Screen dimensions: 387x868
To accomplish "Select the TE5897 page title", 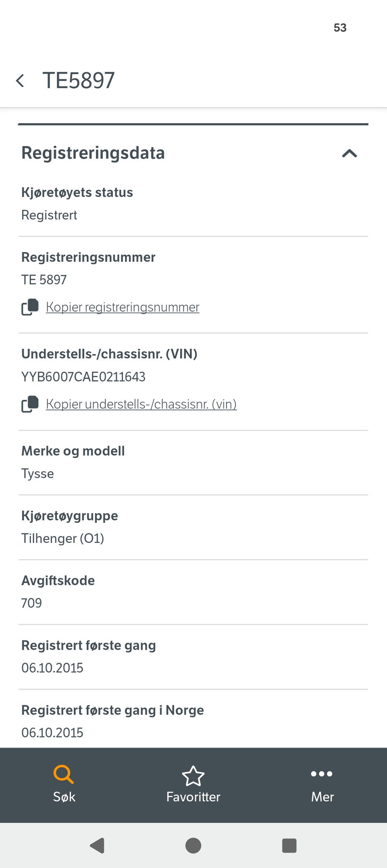I will pyautogui.click(x=79, y=81).
